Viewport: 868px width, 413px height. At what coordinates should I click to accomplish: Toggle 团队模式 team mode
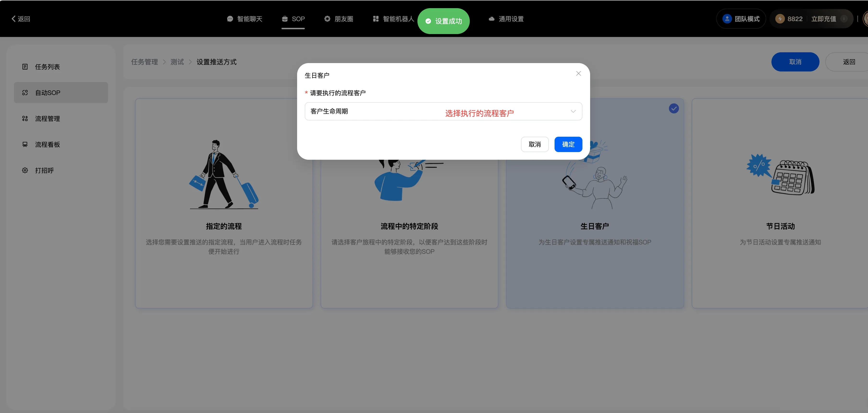[x=741, y=19]
